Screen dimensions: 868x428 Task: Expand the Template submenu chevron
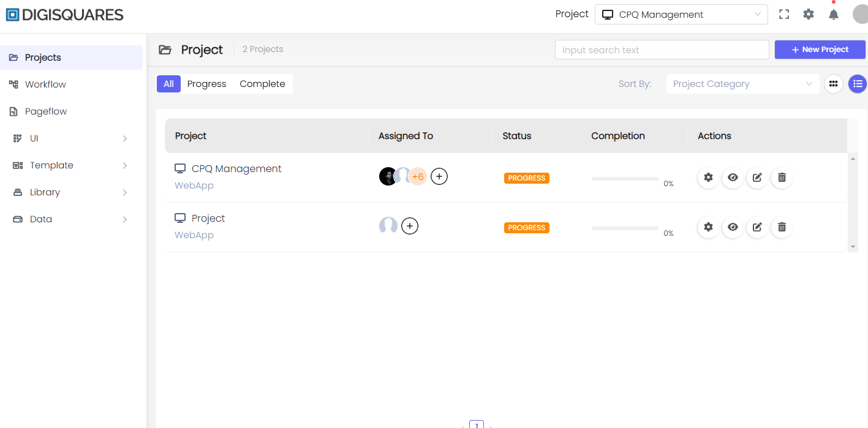click(125, 165)
